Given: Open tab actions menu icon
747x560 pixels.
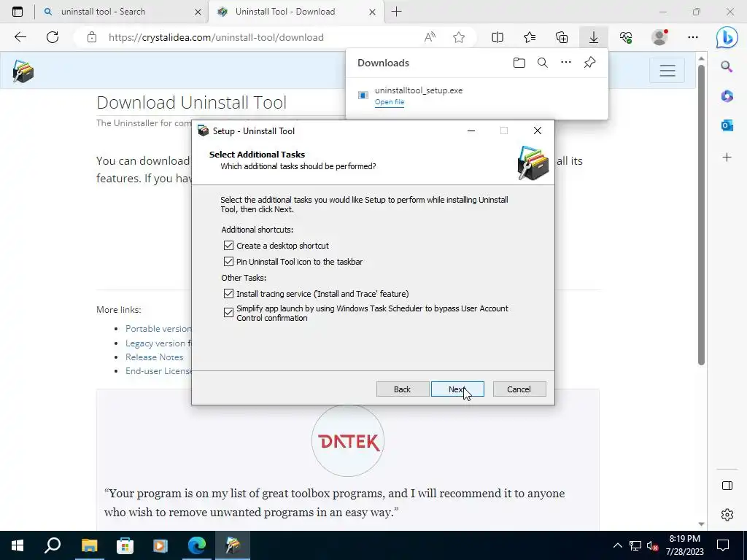Looking at the screenshot, I should [18, 12].
